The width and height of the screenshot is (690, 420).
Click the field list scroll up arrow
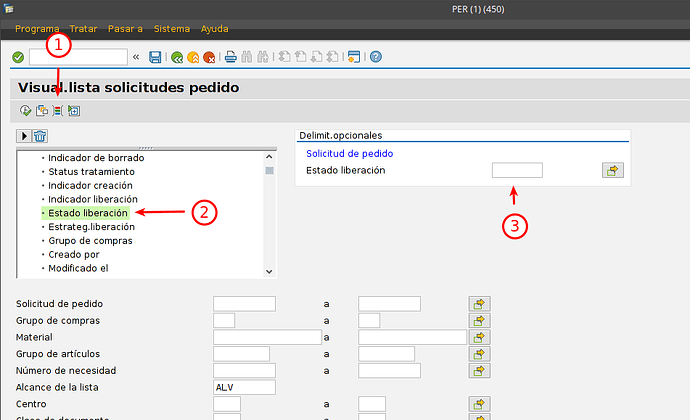click(x=269, y=156)
